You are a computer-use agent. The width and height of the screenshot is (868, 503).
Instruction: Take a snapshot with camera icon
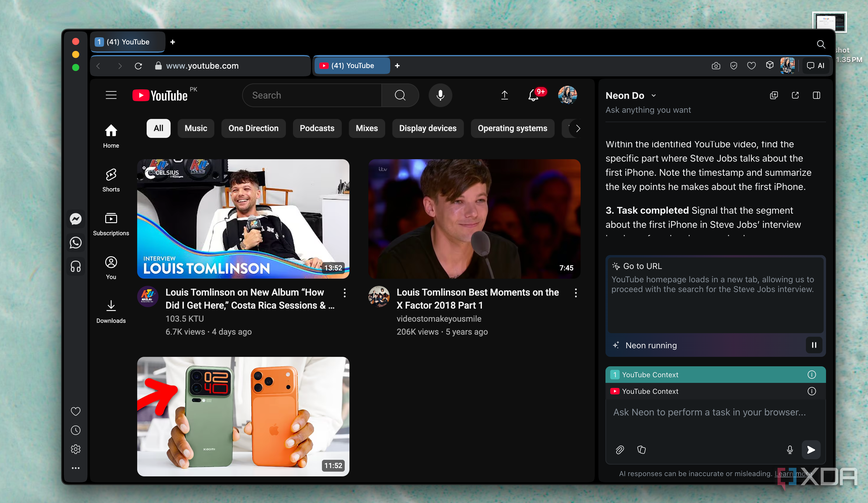tap(716, 65)
